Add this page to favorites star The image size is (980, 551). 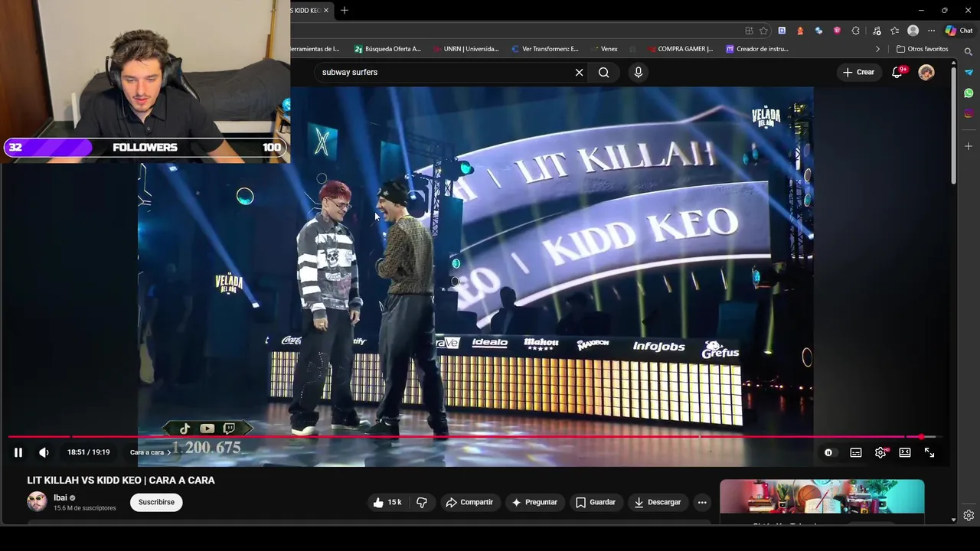coord(763,31)
